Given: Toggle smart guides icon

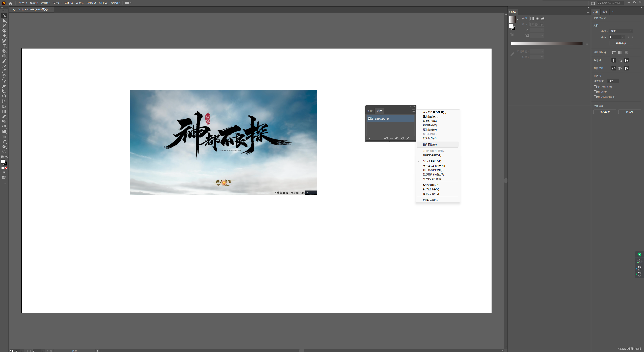Looking at the screenshot, I should tap(626, 60).
